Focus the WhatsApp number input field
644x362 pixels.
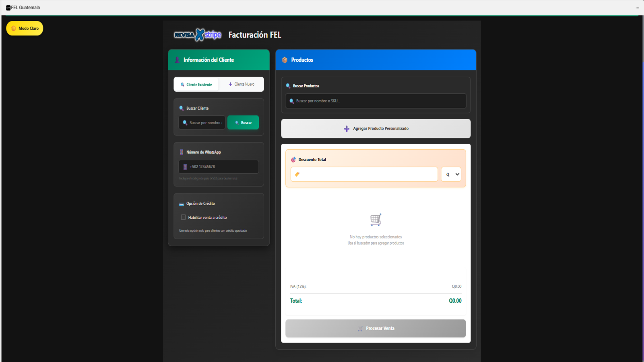(x=219, y=167)
